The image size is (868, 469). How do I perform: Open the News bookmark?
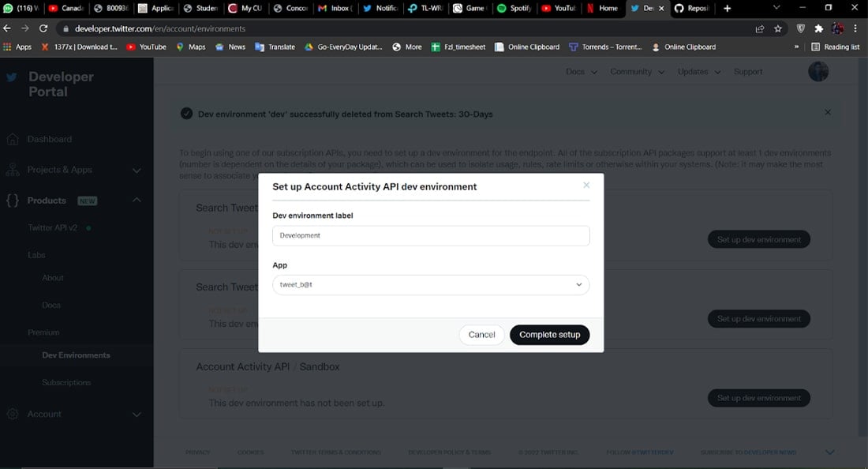[230, 47]
